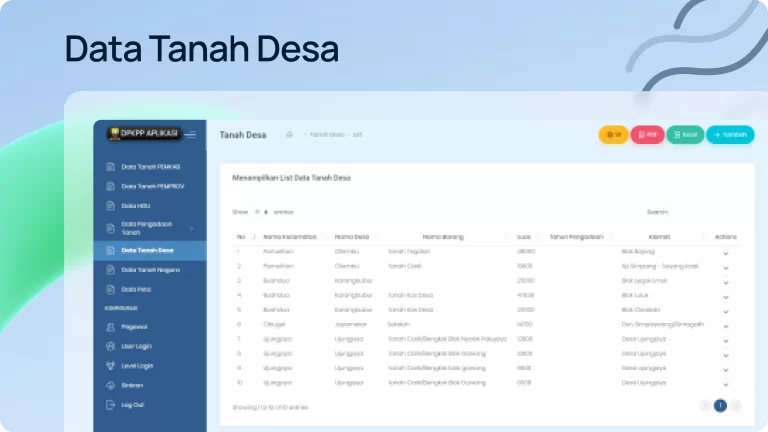Open actions chevron for row 9
This screenshot has width=768, height=432.
726,370
